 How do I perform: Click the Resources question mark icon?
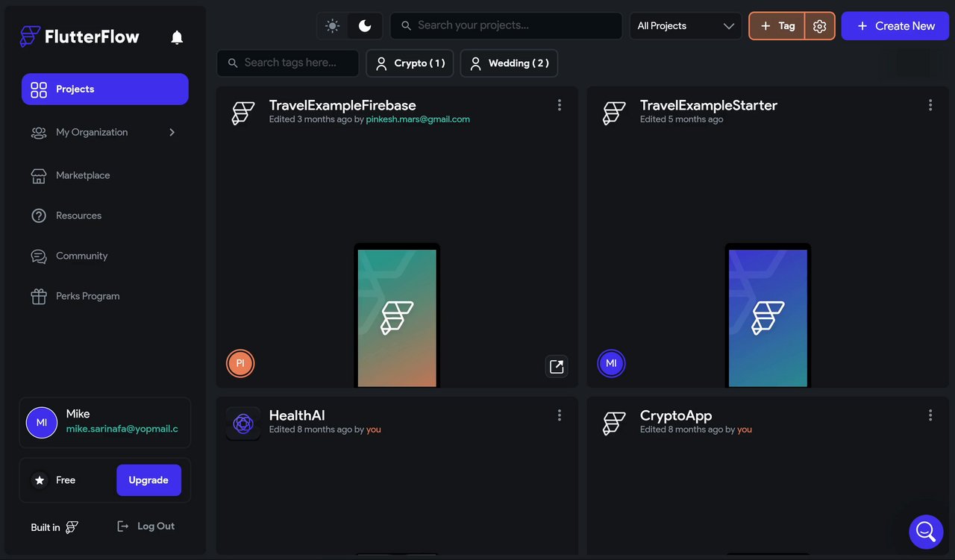click(39, 215)
